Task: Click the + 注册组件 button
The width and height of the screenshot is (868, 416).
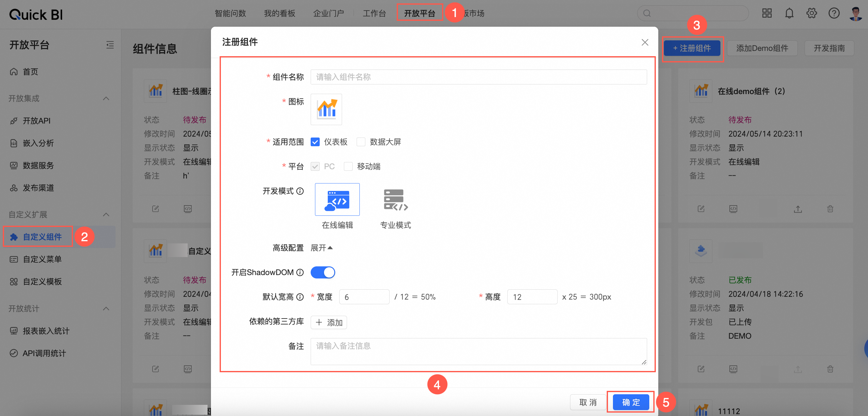Action: coord(692,48)
